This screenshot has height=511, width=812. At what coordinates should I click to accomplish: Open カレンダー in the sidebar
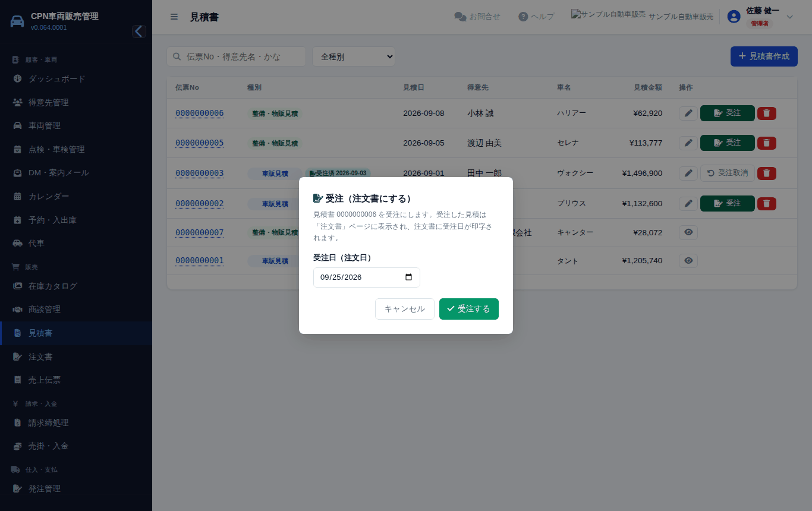76,197
